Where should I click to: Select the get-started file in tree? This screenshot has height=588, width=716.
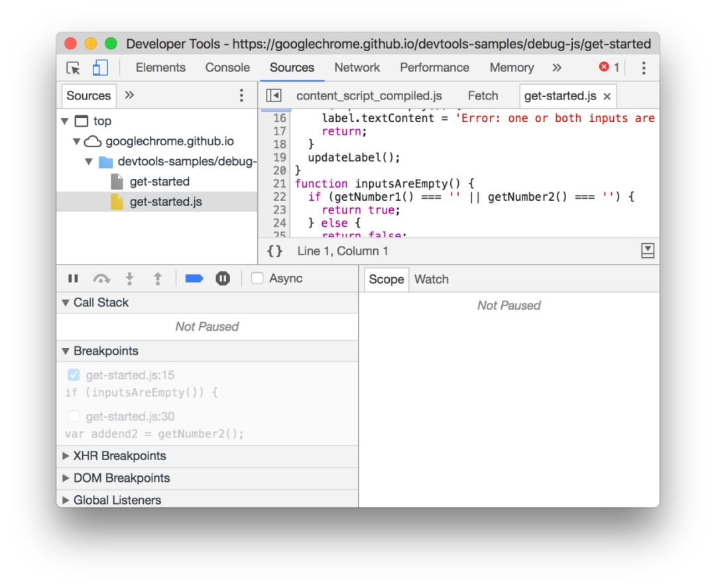[159, 181]
